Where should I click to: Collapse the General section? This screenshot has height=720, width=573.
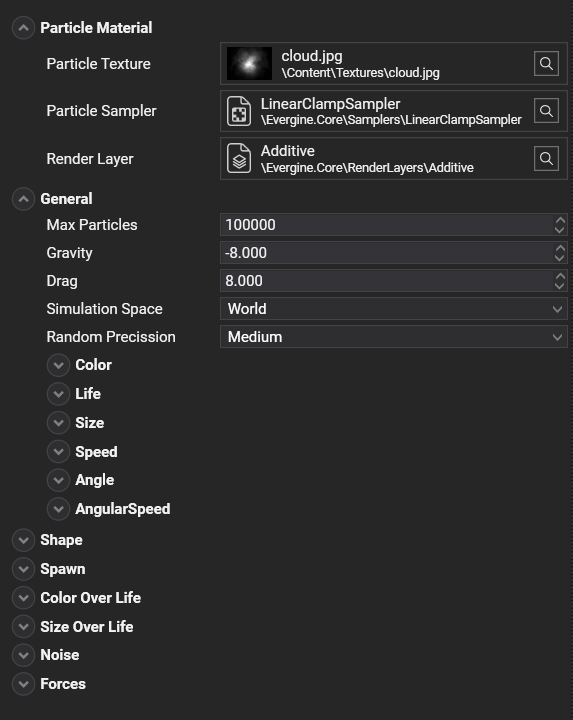pos(23,199)
